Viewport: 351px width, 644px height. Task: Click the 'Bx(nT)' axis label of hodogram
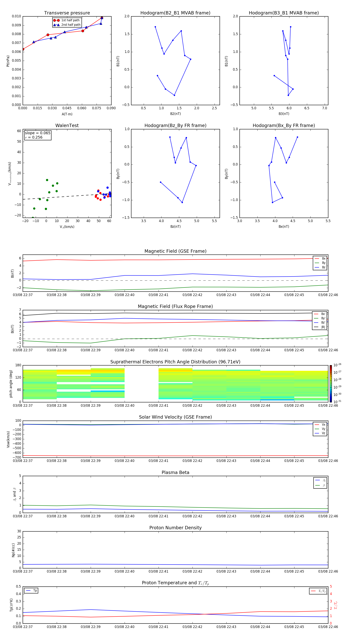tap(284, 227)
